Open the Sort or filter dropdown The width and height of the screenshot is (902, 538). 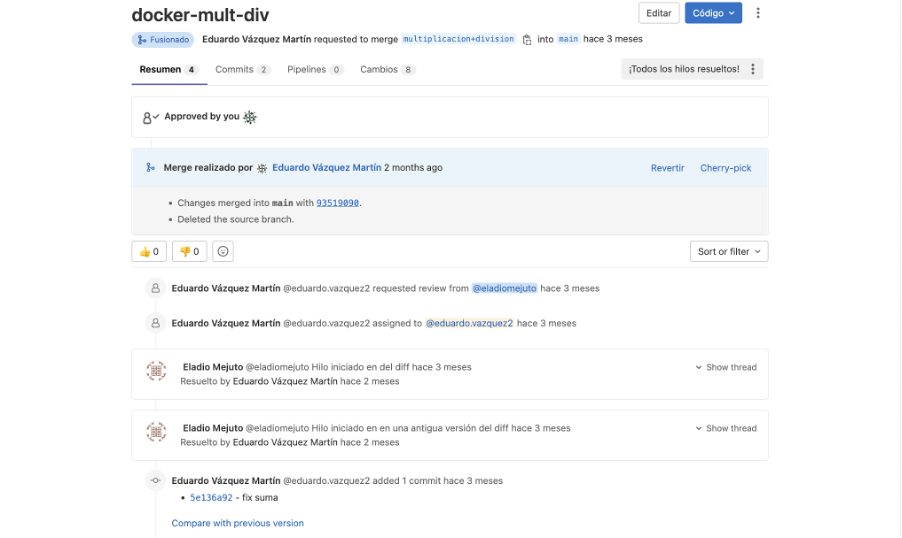pyautogui.click(x=729, y=252)
